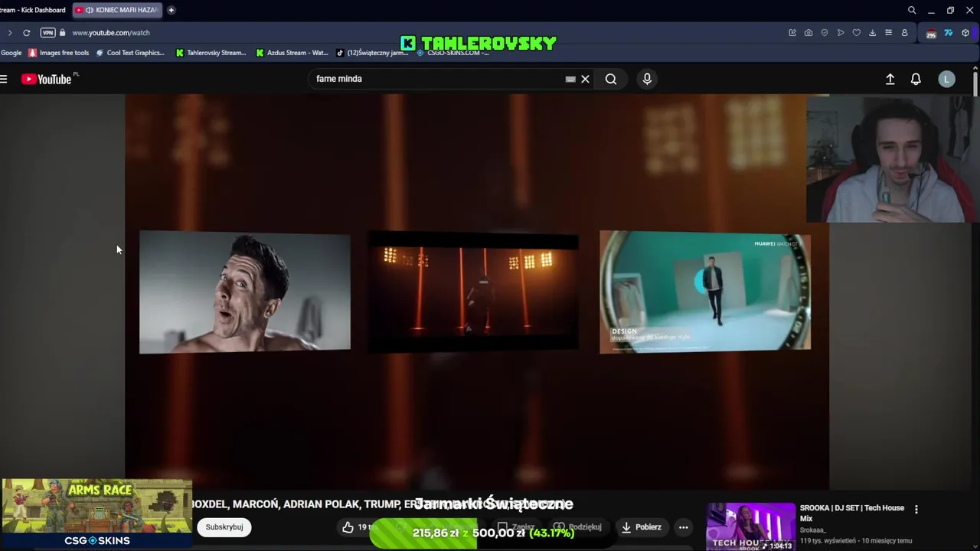This screenshot has width=980, height=551.
Task: Open the upload video icon
Action: pyautogui.click(x=890, y=79)
